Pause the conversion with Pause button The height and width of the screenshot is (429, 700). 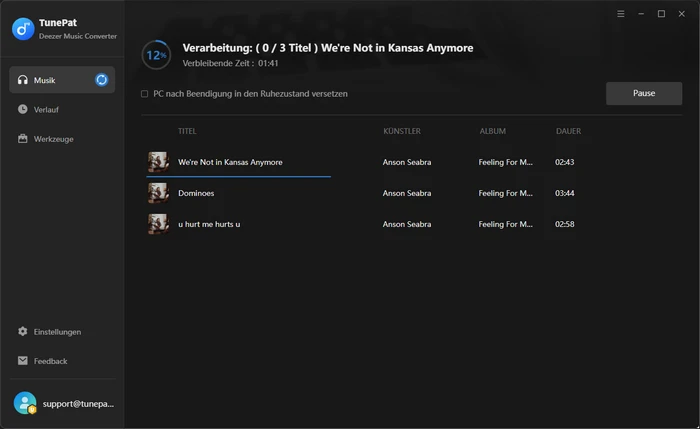tap(644, 93)
